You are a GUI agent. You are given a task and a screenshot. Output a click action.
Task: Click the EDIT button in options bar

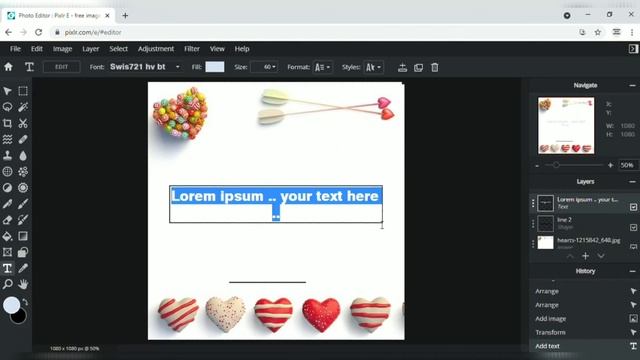pyautogui.click(x=62, y=67)
